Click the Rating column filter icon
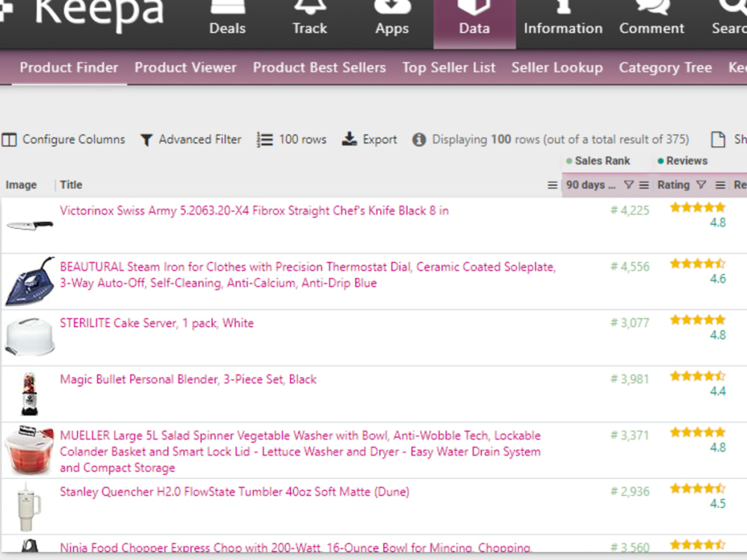Viewport: 747px width, 560px height. coord(701,184)
